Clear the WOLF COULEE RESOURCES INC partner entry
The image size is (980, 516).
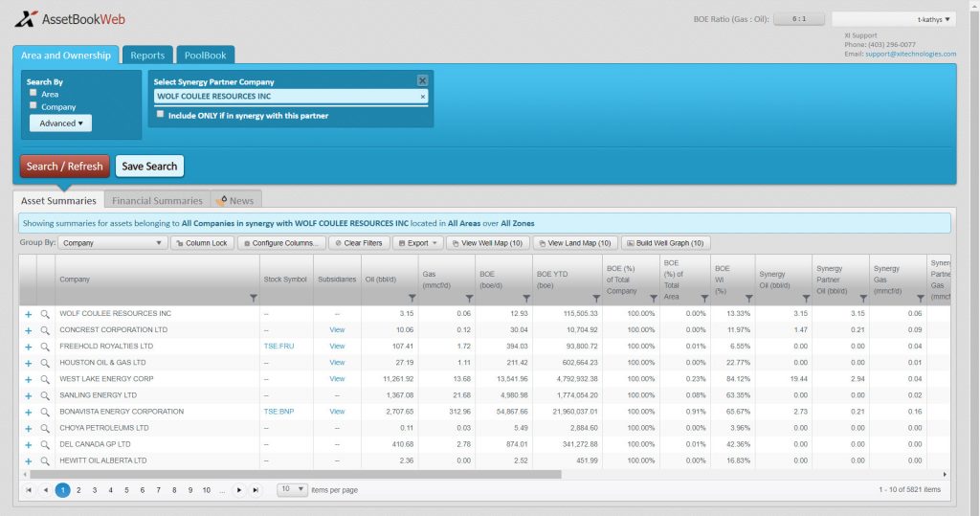pos(422,97)
